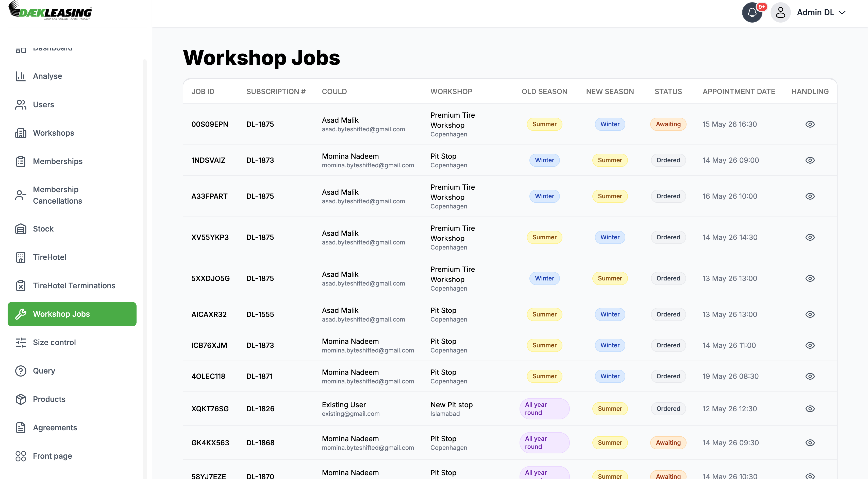Click the JOB ID column header
This screenshot has width=868, height=479.
coord(203,92)
